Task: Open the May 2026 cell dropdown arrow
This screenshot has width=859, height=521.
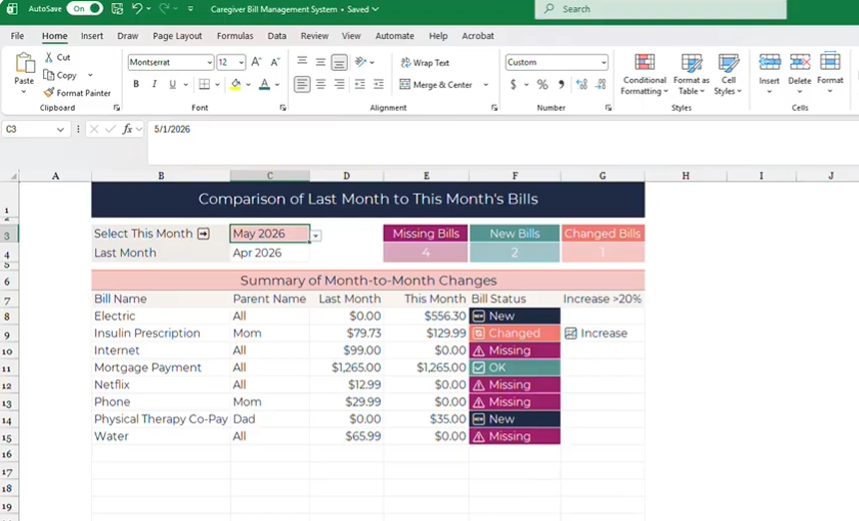Action: coord(316,236)
